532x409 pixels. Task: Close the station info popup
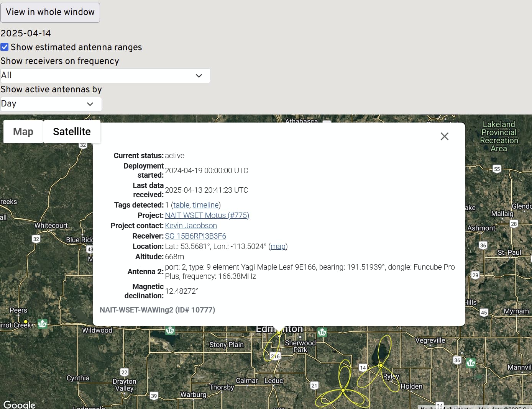click(x=444, y=136)
